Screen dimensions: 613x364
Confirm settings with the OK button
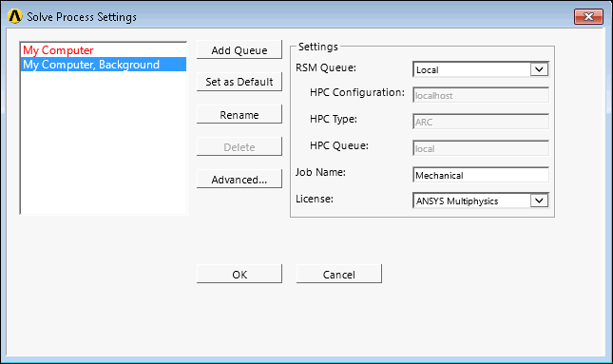click(239, 274)
